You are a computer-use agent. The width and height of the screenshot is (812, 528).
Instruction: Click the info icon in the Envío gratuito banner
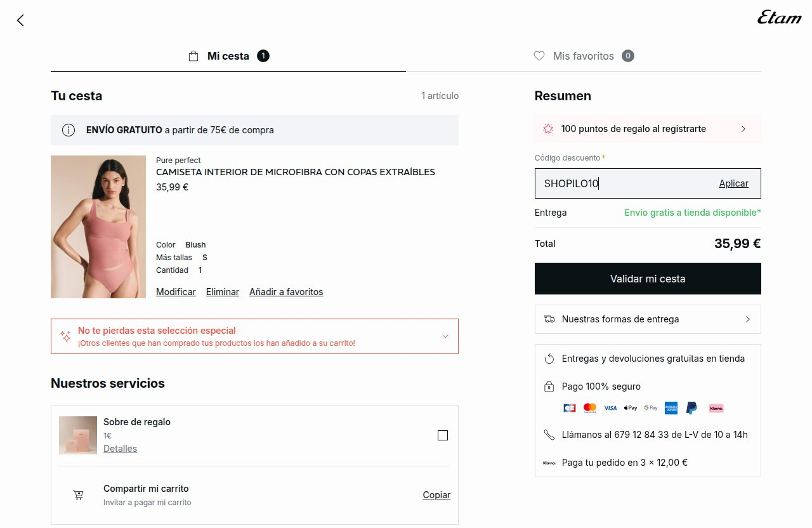69,130
